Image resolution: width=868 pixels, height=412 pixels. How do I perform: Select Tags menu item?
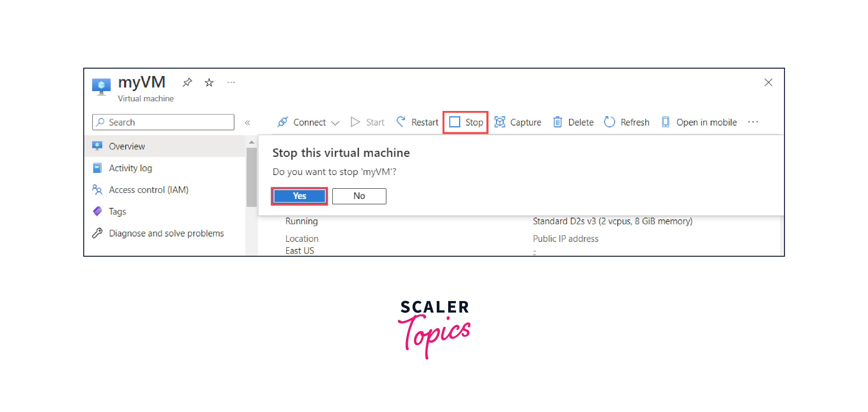point(116,211)
